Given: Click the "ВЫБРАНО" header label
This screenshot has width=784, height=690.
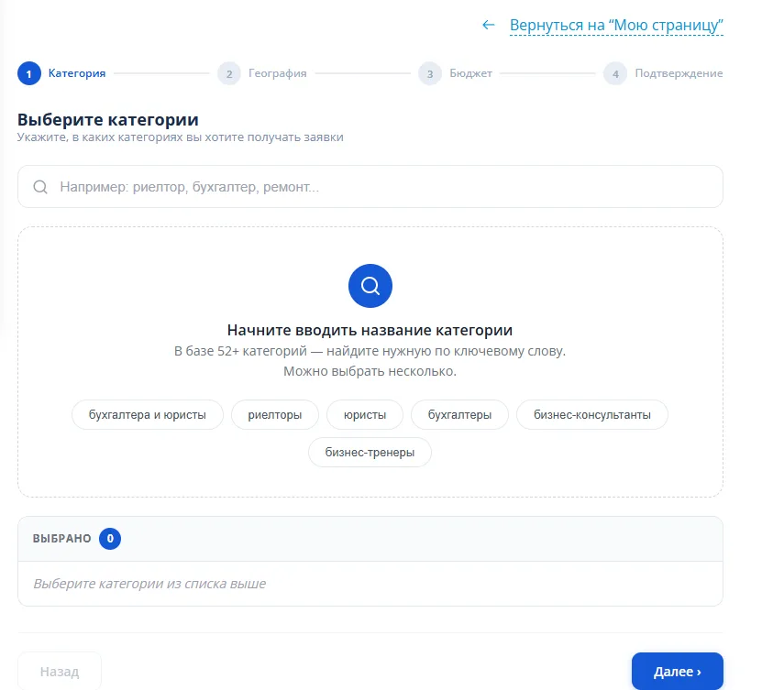Looking at the screenshot, I should [62, 539].
